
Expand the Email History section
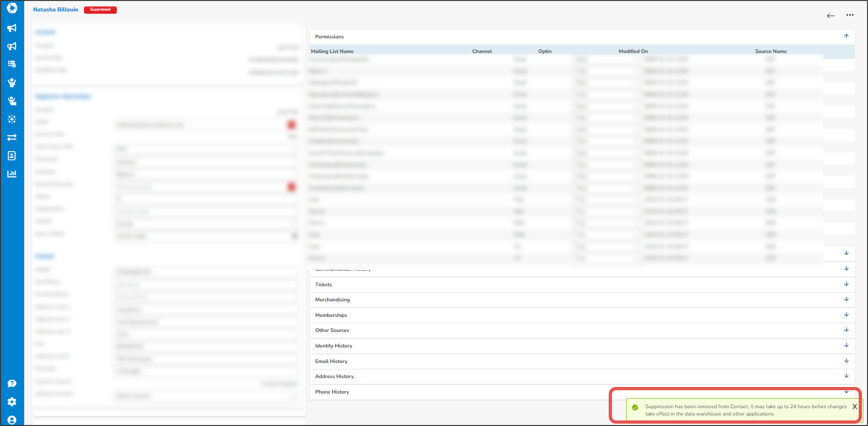(x=846, y=361)
